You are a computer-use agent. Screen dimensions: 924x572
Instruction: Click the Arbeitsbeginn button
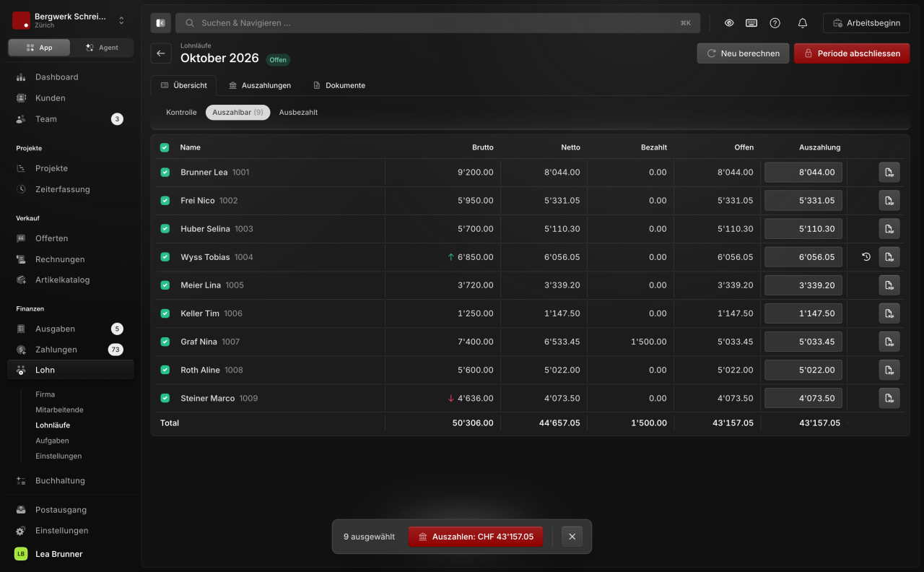[866, 23]
